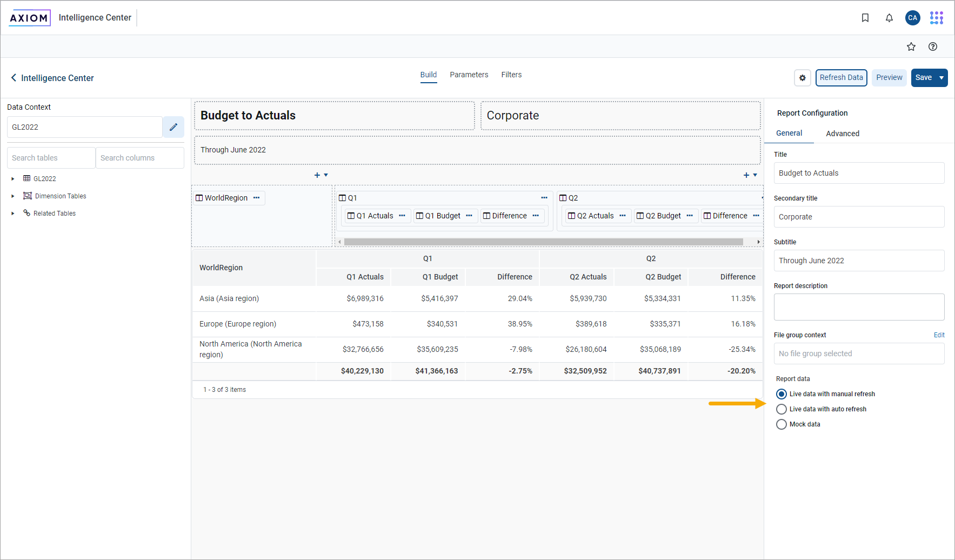955x560 pixels.
Task: Switch to the Parameters tab
Action: 469,75
